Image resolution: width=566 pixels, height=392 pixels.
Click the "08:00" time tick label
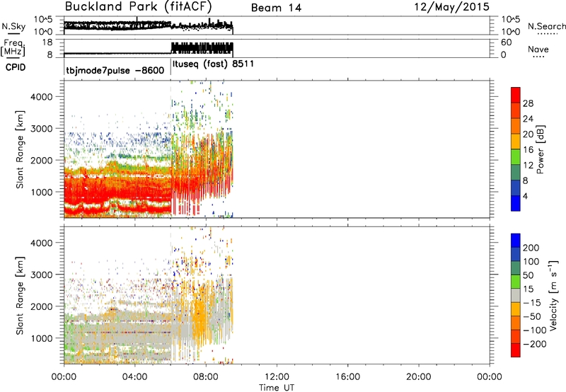point(206,377)
